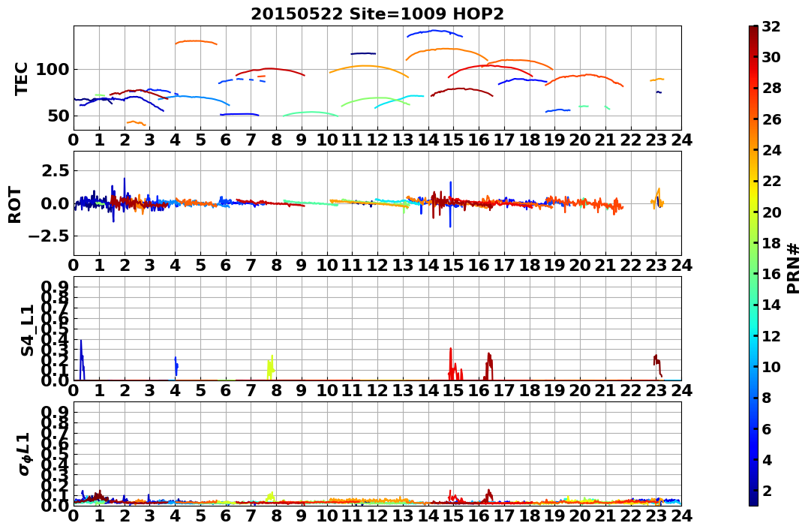Click hour 6 tick under ROT panel

point(226,265)
